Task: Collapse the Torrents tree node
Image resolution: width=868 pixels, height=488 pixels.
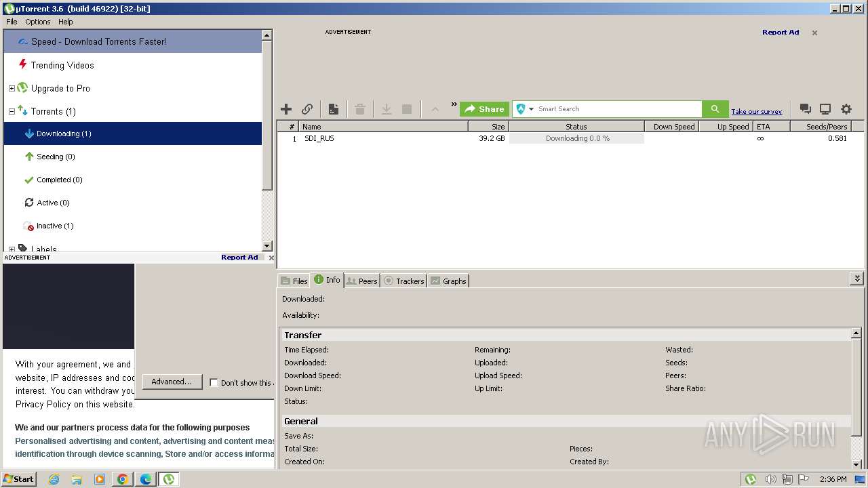Action: click(x=12, y=111)
